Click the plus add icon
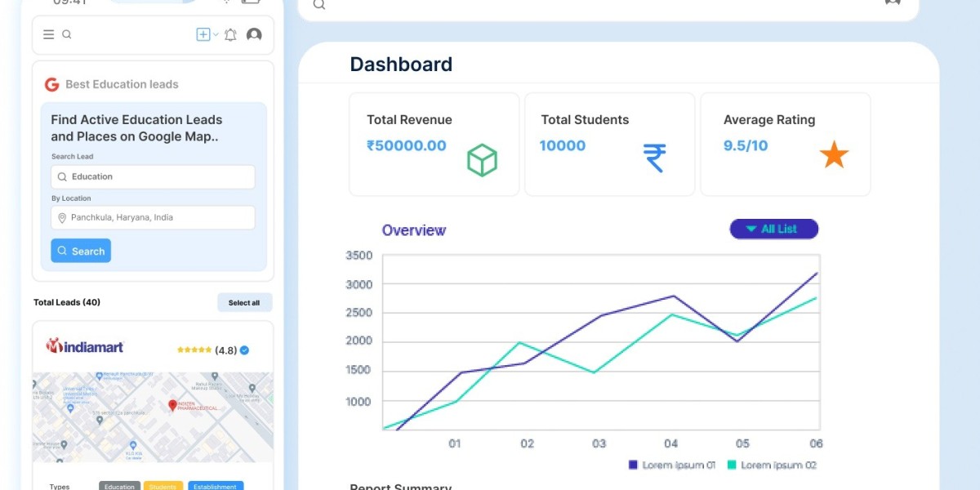Screen dimensions: 980x490 [203, 34]
